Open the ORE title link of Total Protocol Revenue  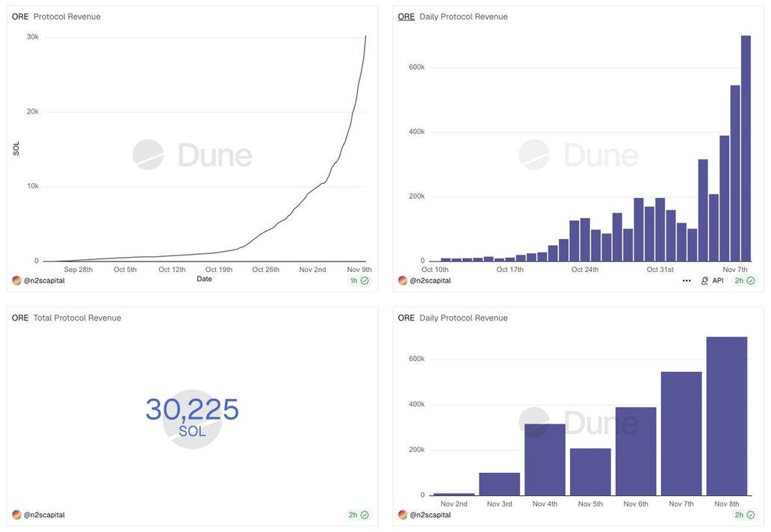[20, 318]
